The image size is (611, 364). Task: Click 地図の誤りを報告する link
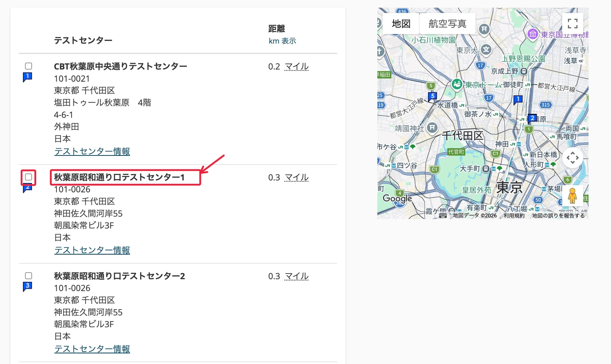click(x=558, y=215)
